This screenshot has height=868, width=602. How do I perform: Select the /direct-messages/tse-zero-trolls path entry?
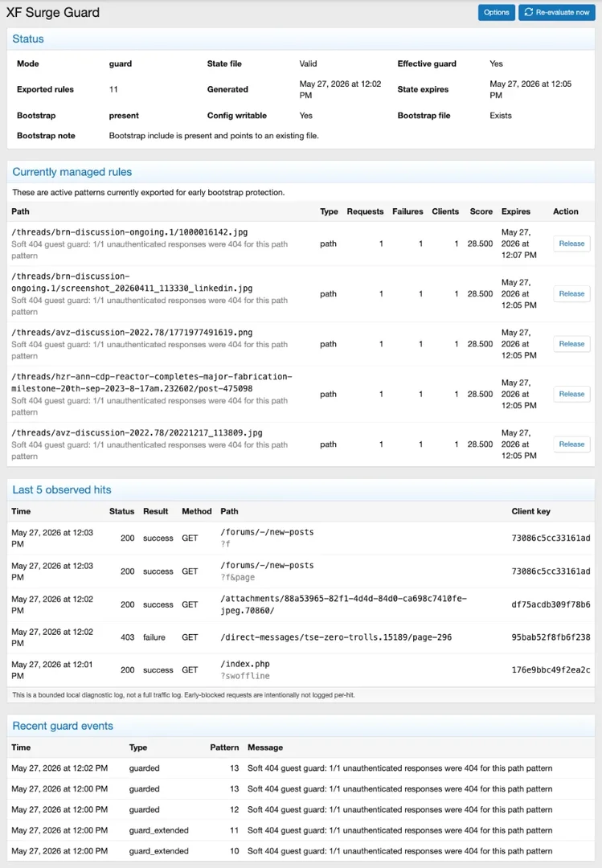tap(336, 637)
